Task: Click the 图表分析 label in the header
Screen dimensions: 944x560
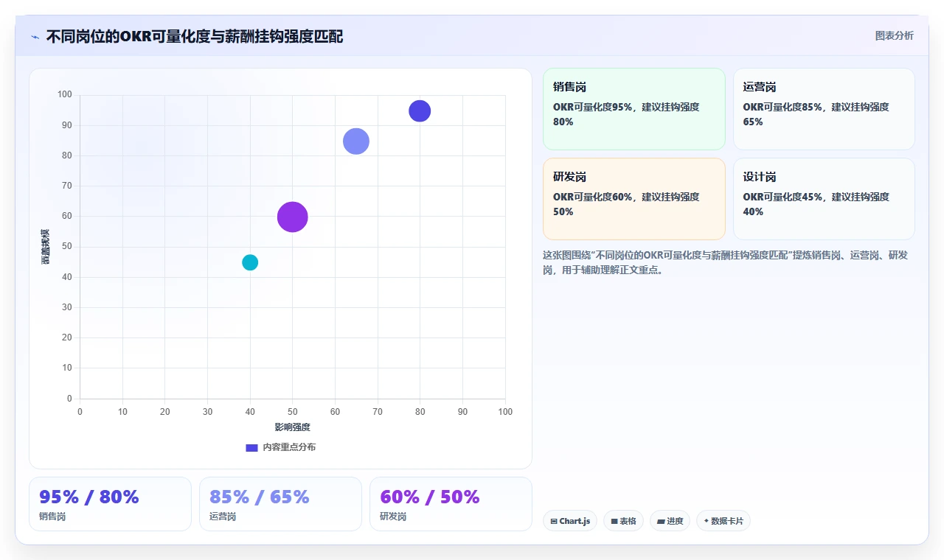Action: [894, 36]
